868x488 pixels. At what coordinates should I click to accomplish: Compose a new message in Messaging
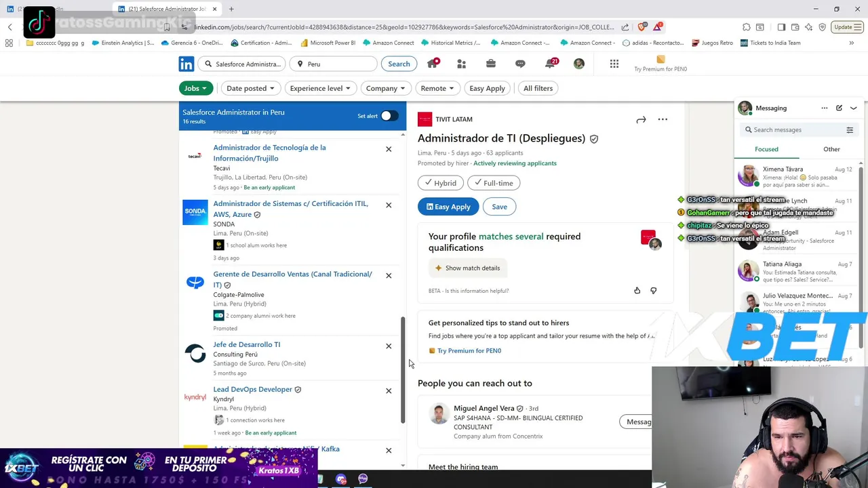[x=840, y=108]
